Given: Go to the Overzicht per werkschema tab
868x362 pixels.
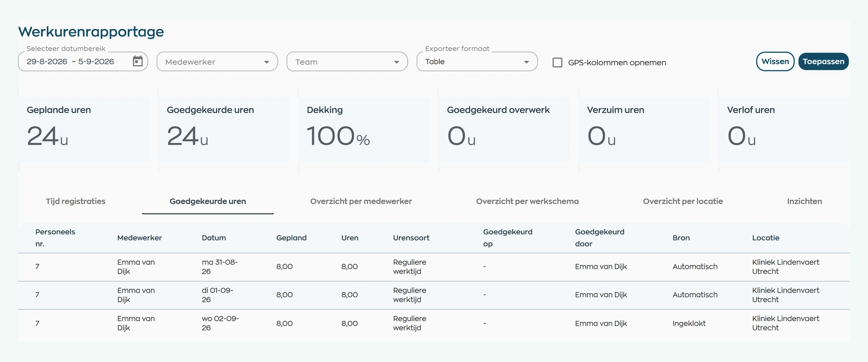Looking at the screenshot, I should tap(527, 201).
